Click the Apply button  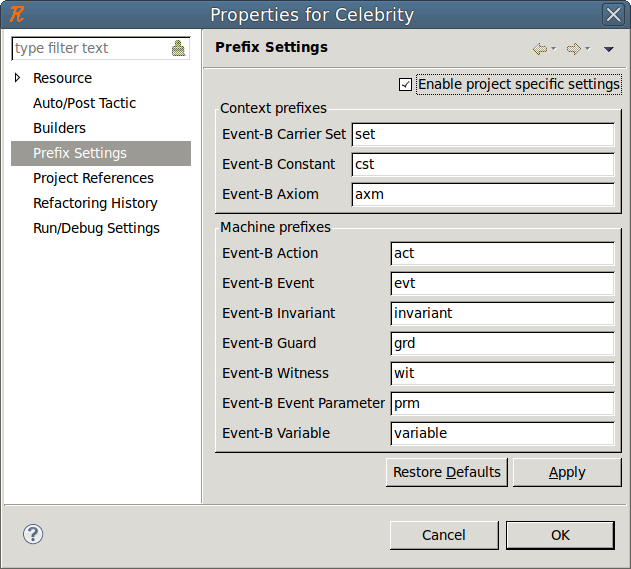(x=567, y=472)
